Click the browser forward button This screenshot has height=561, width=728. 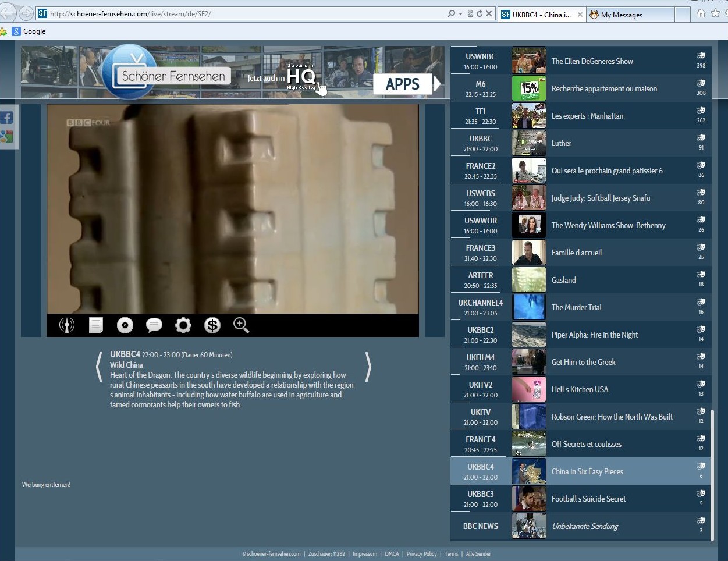pos(26,13)
